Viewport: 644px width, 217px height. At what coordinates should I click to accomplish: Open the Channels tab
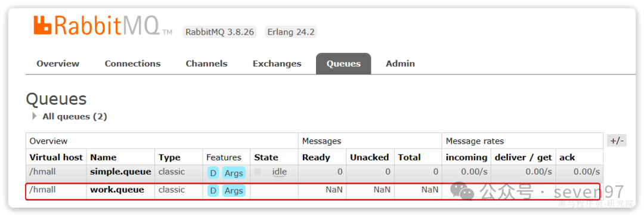tap(206, 64)
